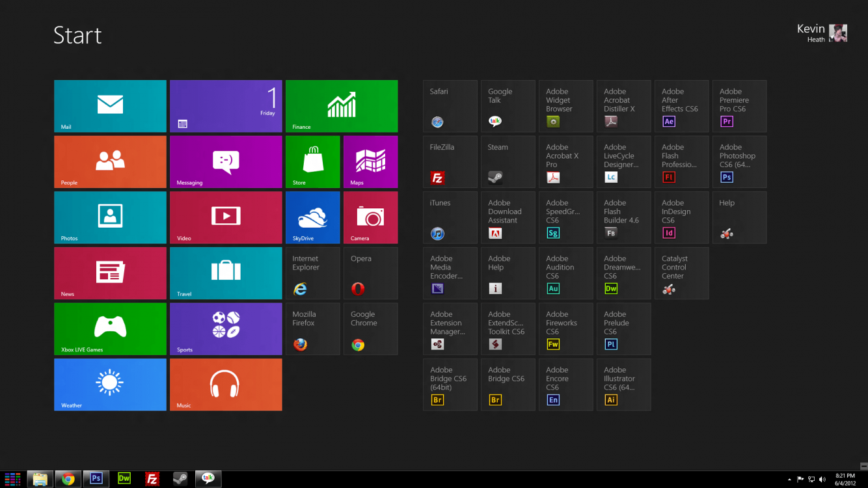Open the Adobe LiveCycle Designer tile

point(624,162)
